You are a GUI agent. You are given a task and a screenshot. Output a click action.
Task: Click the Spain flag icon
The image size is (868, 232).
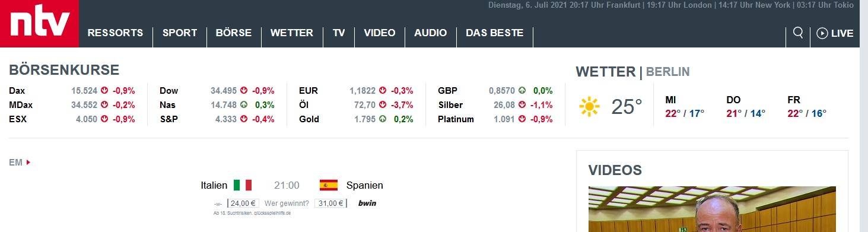tap(329, 185)
